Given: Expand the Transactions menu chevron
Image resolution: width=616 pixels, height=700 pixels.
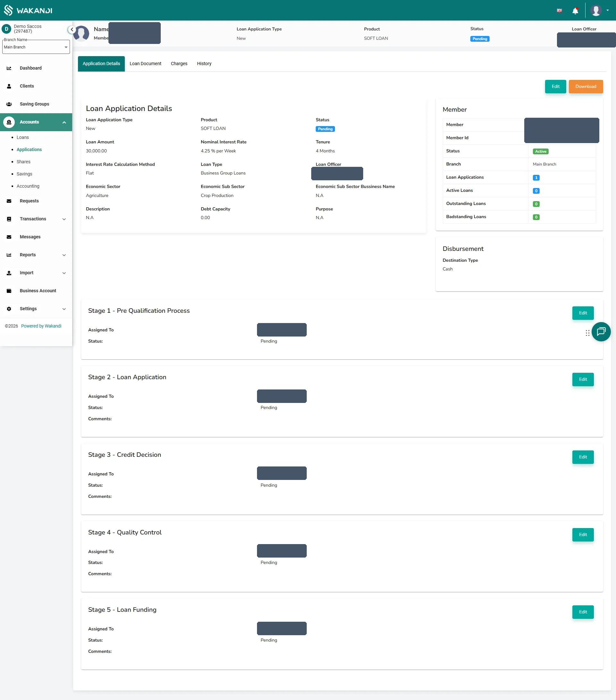Looking at the screenshot, I should tap(64, 219).
